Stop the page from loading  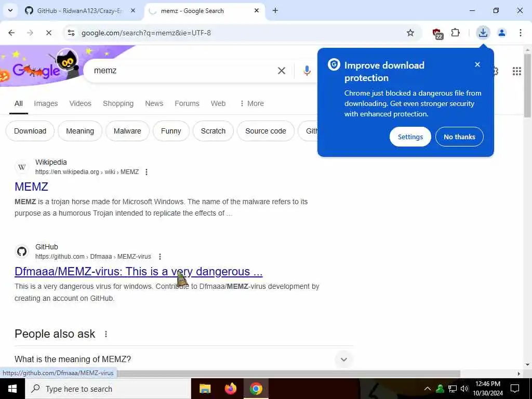pos(48,33)
